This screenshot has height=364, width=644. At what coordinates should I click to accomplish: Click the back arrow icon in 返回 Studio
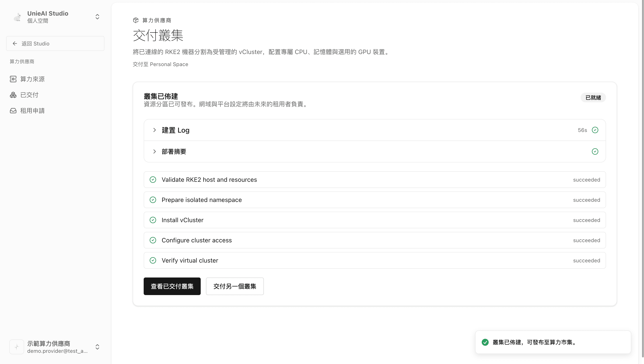pos(15,43)
